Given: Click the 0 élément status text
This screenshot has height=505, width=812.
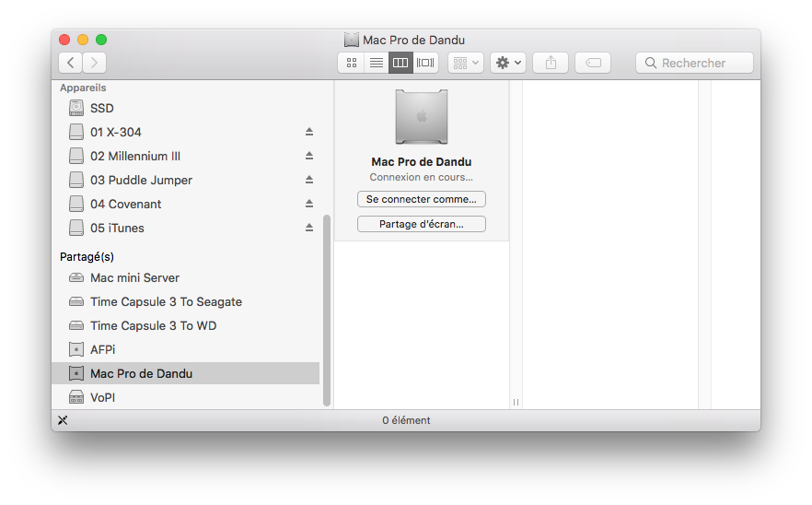Looking at the screenshot, I should (407, 420).
